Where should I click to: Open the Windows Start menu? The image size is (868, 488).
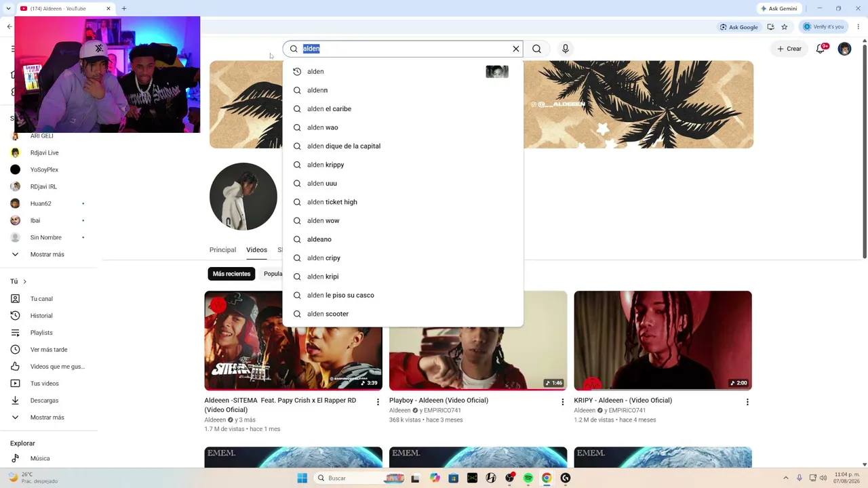[302, 478]
